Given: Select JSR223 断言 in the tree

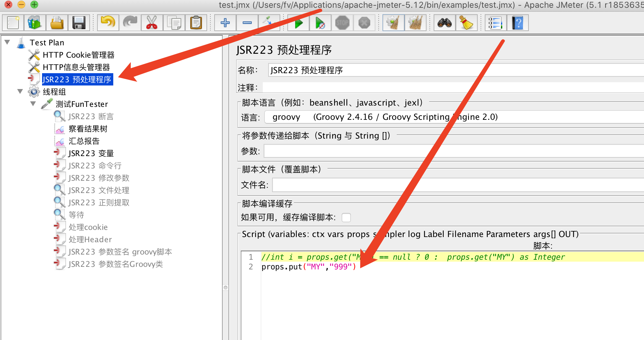Looking at the screenshot, I should coord(91,117).
